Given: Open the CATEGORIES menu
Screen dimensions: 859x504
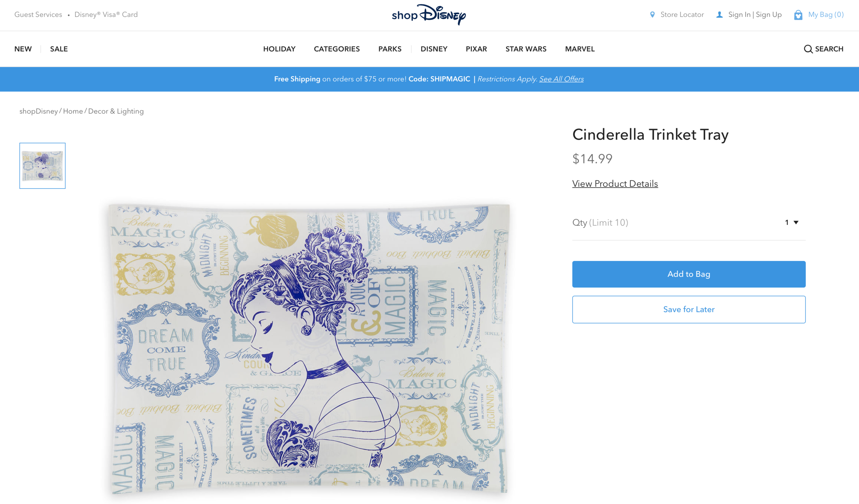Looking at the screenshot, I should click(337, 49).
